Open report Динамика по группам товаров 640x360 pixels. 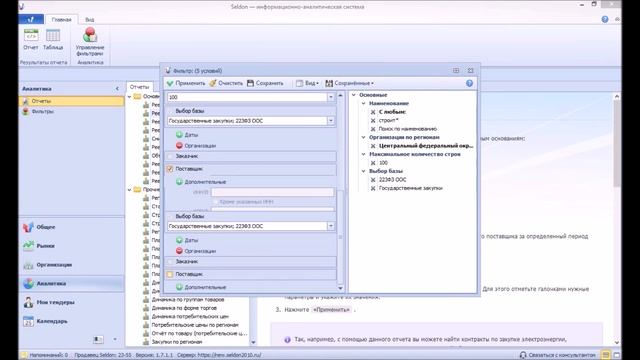(188, 300)
